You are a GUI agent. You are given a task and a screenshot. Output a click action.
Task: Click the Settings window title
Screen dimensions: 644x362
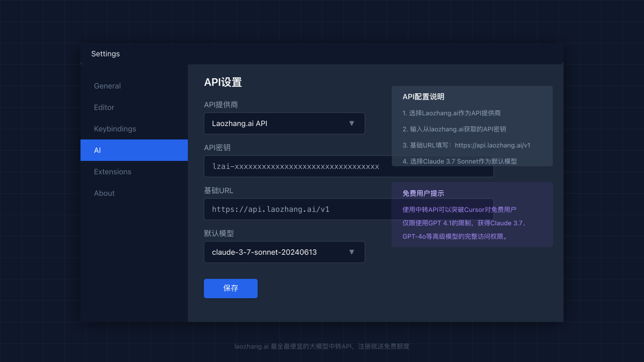point(106,54)
